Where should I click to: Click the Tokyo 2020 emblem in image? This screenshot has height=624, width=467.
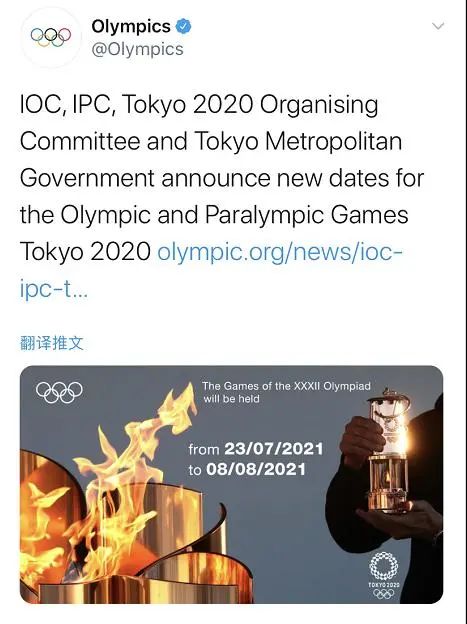(x=383, y=575)
